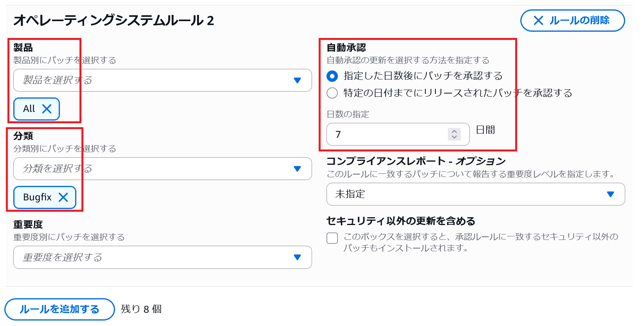644x326 pixels.
Task: Click the ルールを追加する button
Action: pos(60,309)
